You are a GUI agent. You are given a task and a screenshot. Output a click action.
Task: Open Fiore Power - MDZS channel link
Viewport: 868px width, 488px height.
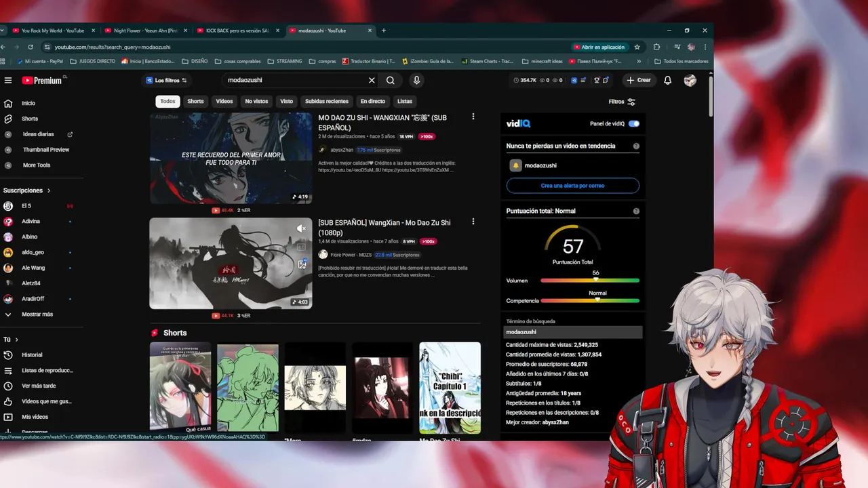point(351,255)
